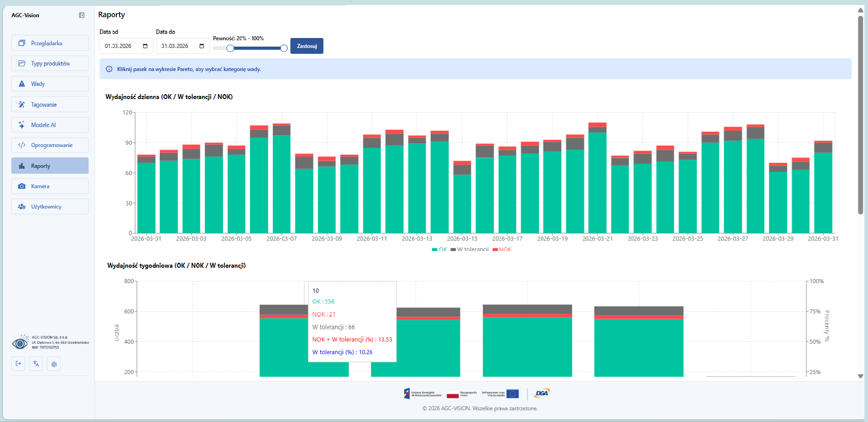The image size is (868, 422).
Task: Click the info icon in banner
Action: [x=109, y=69]
